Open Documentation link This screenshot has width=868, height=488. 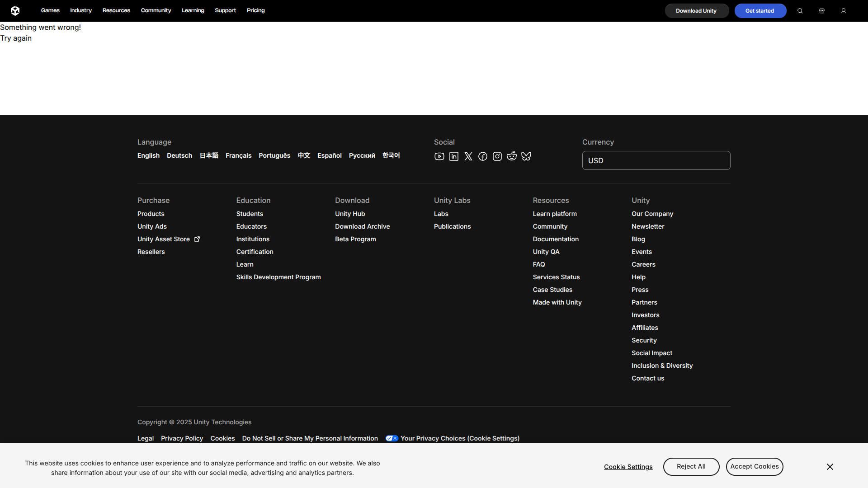[x=556, y=239]
